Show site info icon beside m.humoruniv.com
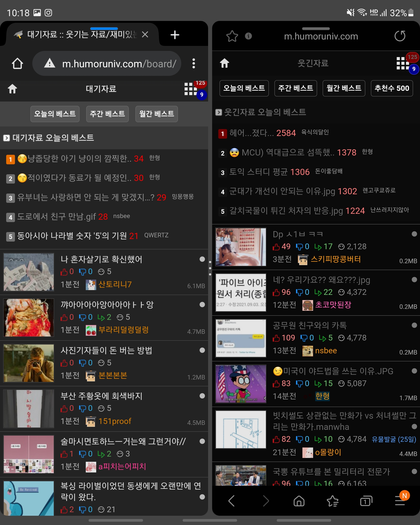 248,36
